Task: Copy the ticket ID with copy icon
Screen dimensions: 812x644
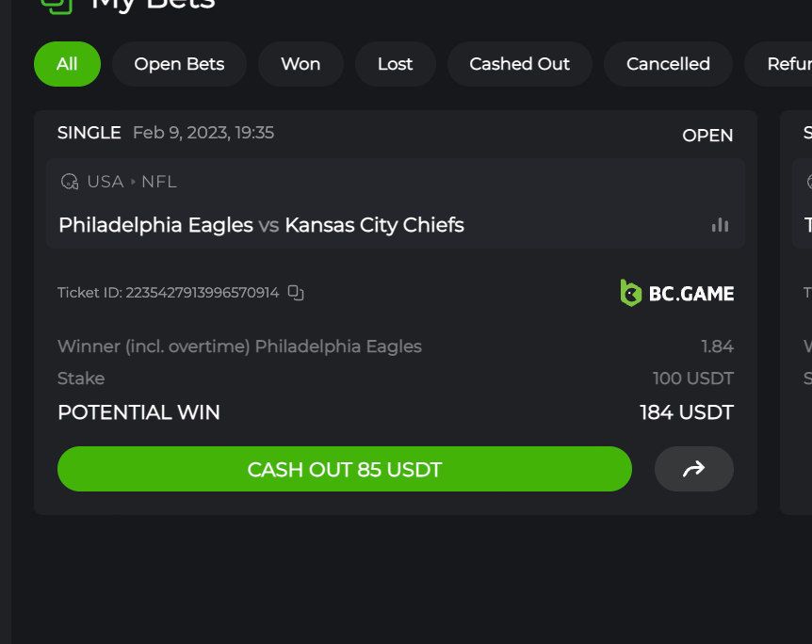Action: pos(296,293)
